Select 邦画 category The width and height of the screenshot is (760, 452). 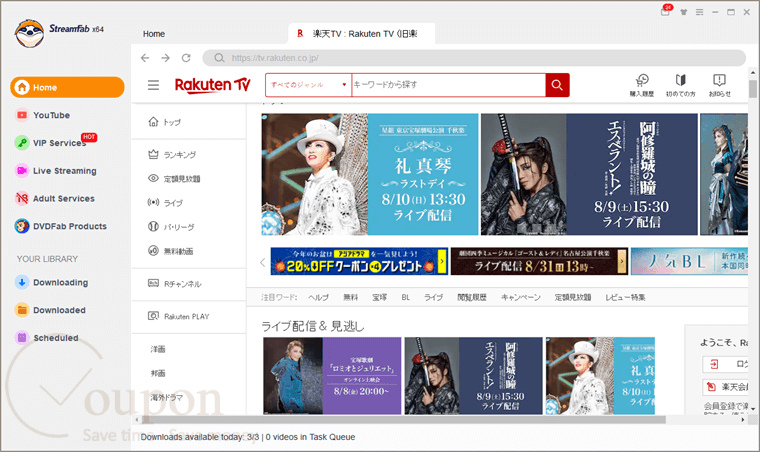(158, 373)
